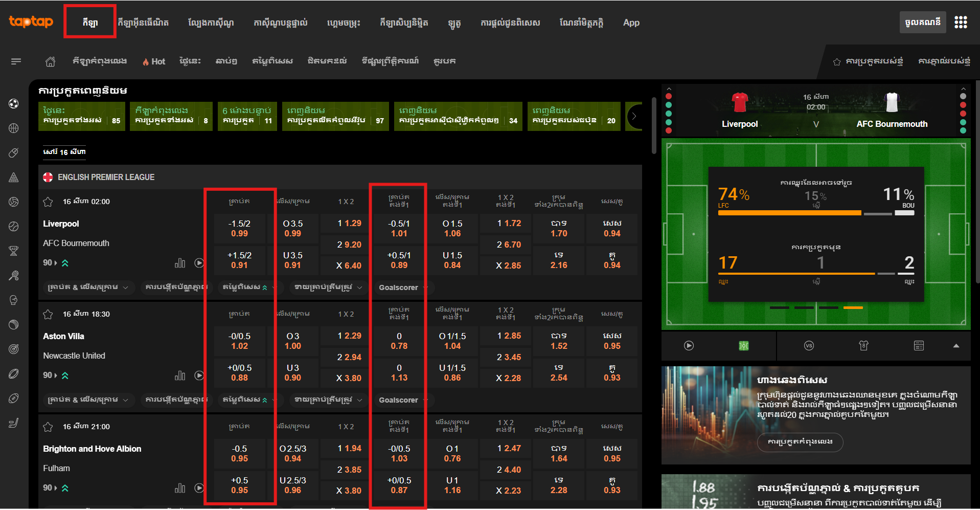The height and width of the screenshot is (510, 980).
Task: Click Liverpool red jersey in widget header
Action: 740,102
